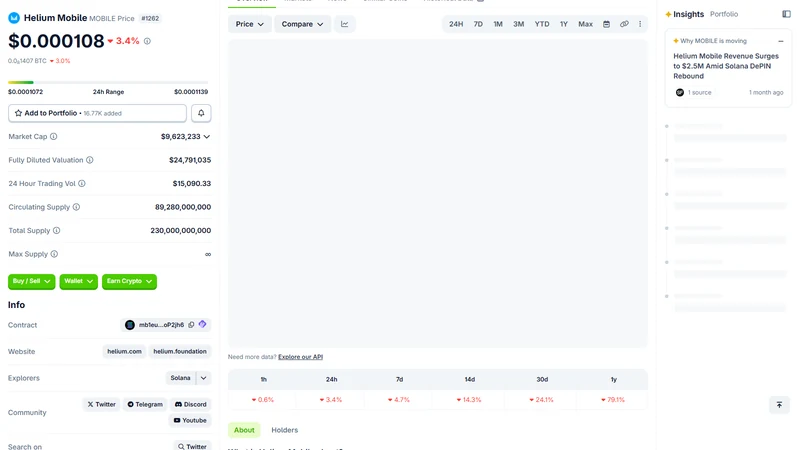
Task: Click the purple wallet icon beside contract
Action: [203, 324]
